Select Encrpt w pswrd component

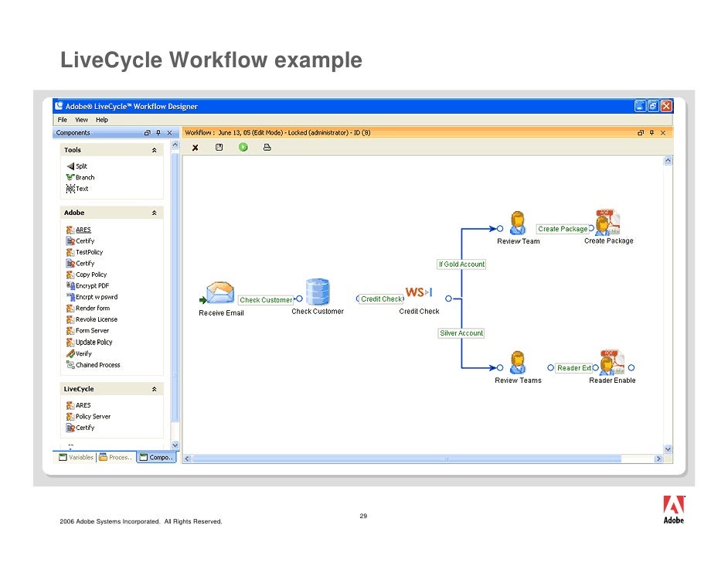[92, 297]
